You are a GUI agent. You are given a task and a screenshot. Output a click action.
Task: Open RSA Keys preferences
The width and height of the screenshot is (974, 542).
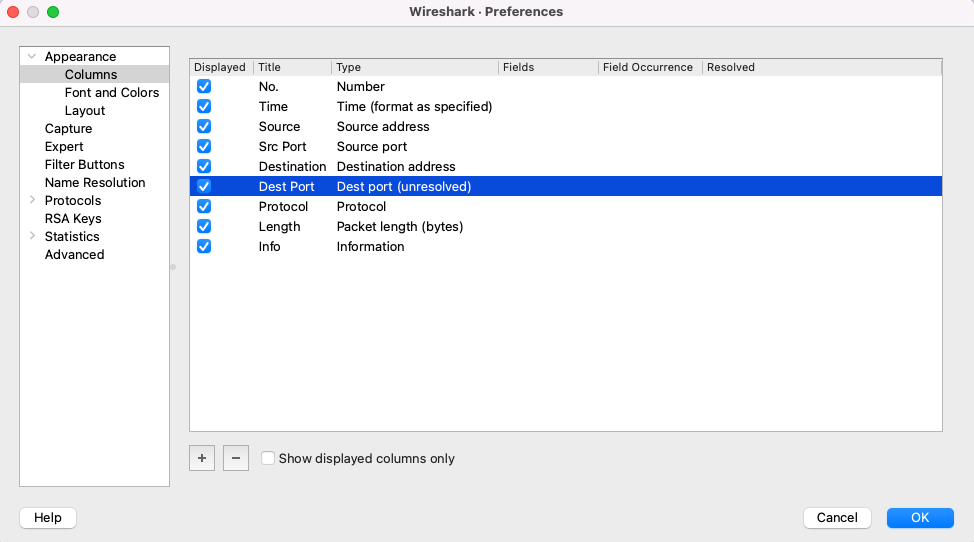pyautogui.click(x=73, y=219)
